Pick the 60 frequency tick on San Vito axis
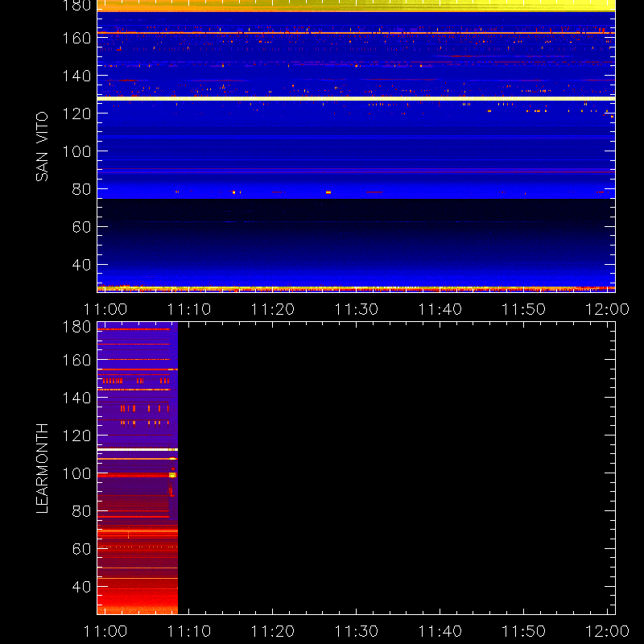644x644 pixels. 81,227
